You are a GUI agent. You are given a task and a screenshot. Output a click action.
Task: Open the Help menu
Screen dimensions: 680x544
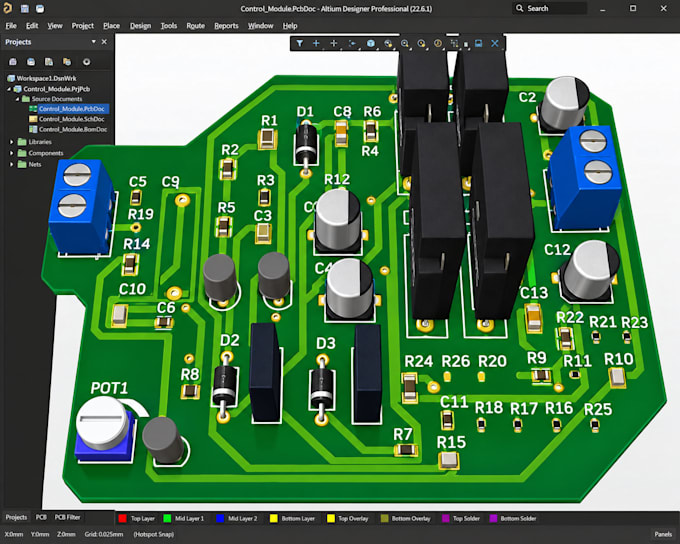[x=290, y=26]
